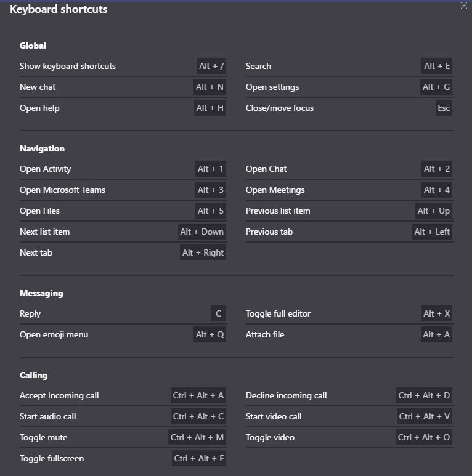The image size is (472, 476).
Task: Click the Alt + / shortcut key badge
Action: coord(211,67)
